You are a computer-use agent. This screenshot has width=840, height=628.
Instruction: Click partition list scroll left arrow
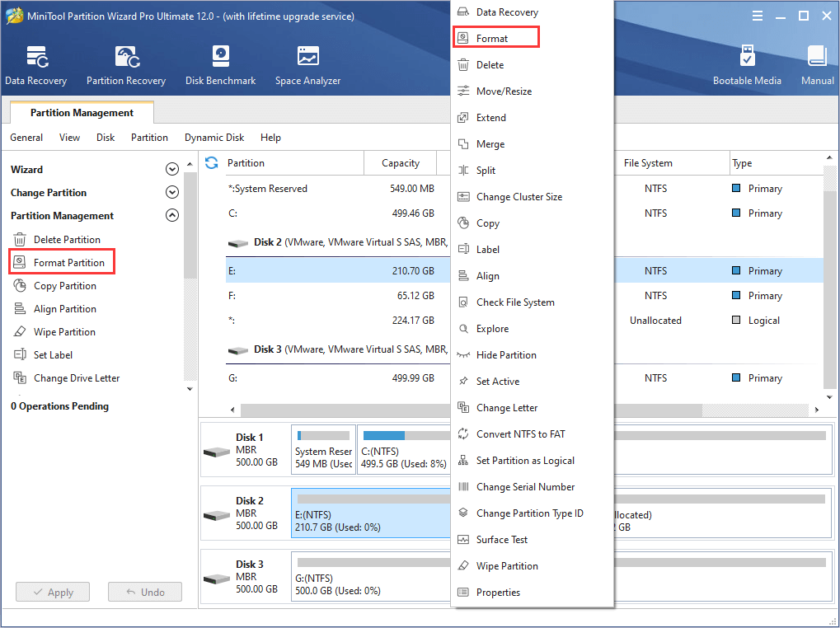[232, 410]
